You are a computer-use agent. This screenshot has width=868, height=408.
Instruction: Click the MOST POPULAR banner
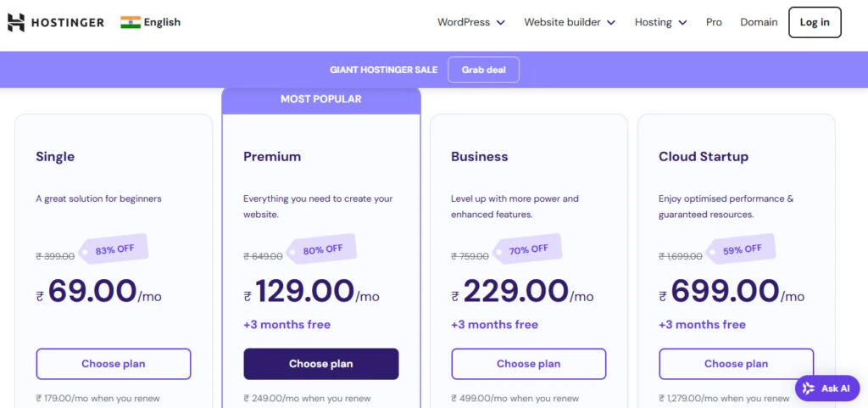point(321,99)
